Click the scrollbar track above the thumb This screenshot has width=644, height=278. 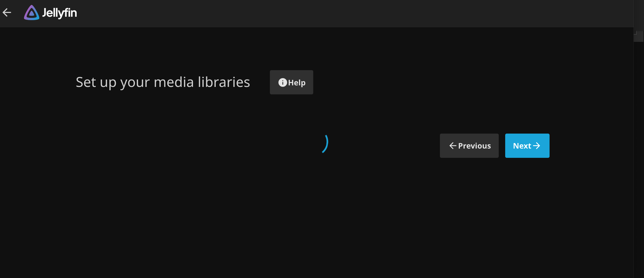(639, 15)
